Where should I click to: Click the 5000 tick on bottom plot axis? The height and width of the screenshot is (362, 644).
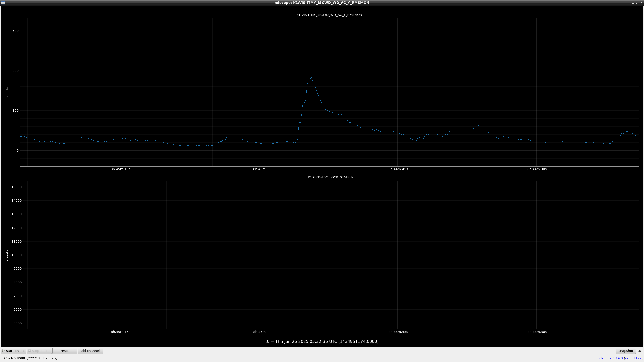pos(18,323)
